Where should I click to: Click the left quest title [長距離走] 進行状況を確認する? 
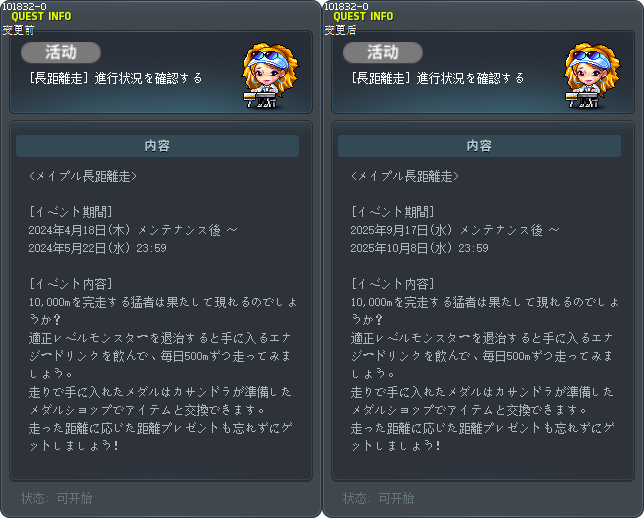(116, 78)
